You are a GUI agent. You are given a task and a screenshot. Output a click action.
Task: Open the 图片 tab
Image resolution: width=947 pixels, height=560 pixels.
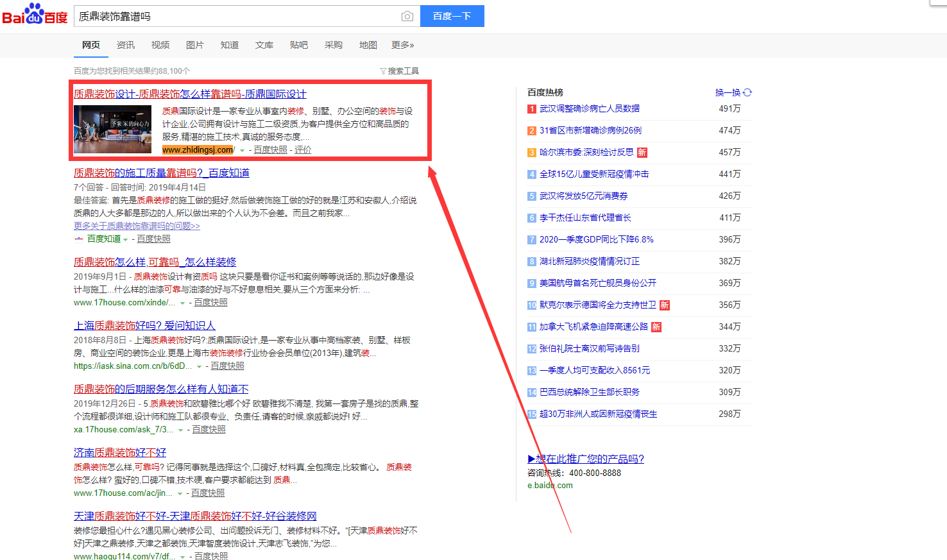pyautogui.click(x=195, y=45)
